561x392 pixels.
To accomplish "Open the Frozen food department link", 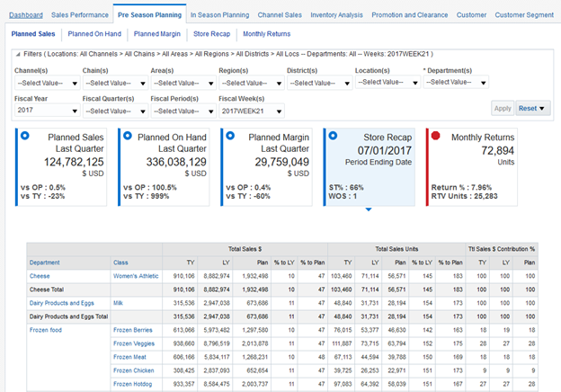I will click(x=44, y=329).
